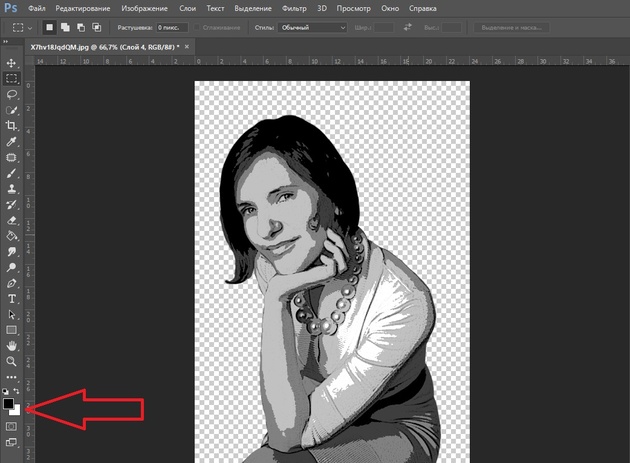Select the Paint Bucket tool

11,236
